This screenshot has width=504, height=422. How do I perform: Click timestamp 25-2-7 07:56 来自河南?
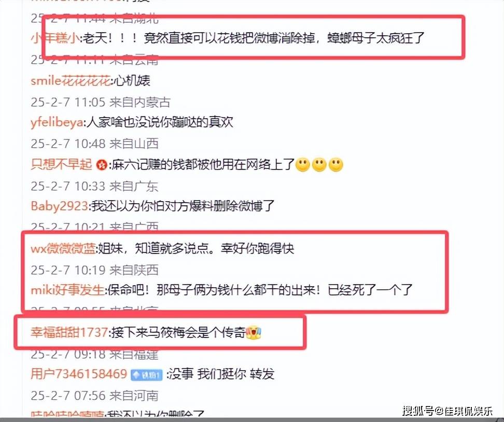click(x=94, y=396)
